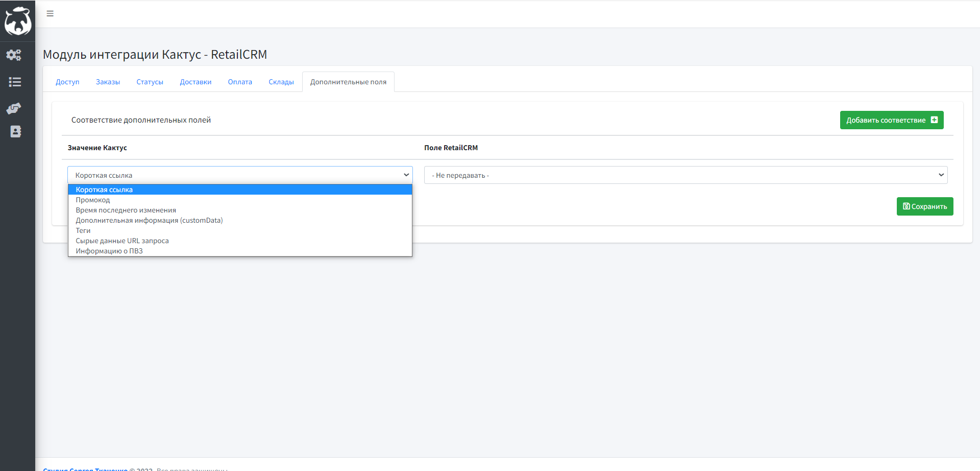Switch to the Оплата tab

coord(240,82)
